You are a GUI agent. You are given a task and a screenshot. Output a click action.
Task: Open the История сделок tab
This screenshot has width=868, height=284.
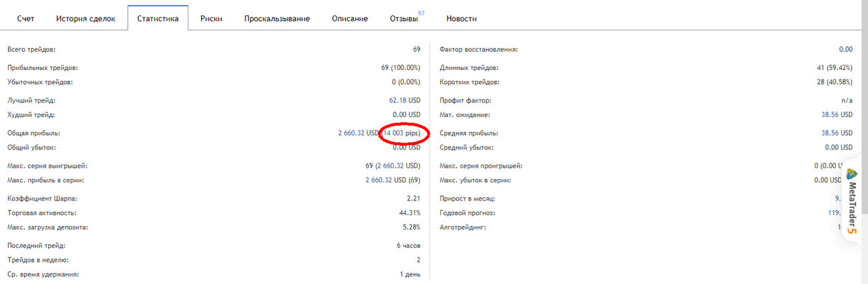86,19
